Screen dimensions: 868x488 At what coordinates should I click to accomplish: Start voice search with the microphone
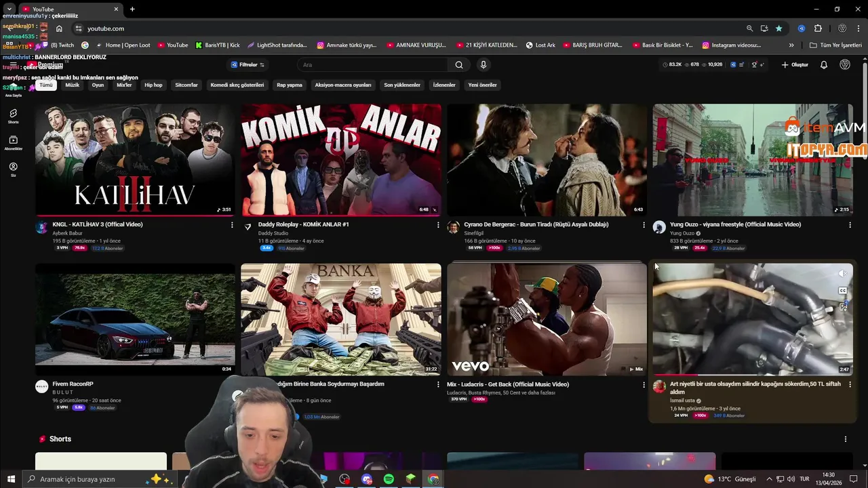(x=484, y=65)
